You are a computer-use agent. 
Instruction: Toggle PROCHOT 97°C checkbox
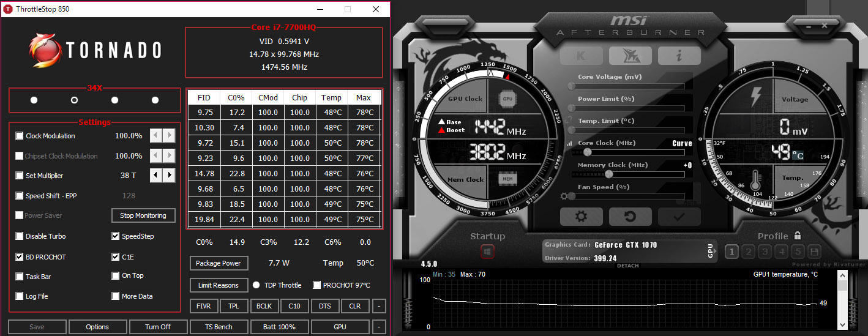pyautogui.click(x=316, y=285)
